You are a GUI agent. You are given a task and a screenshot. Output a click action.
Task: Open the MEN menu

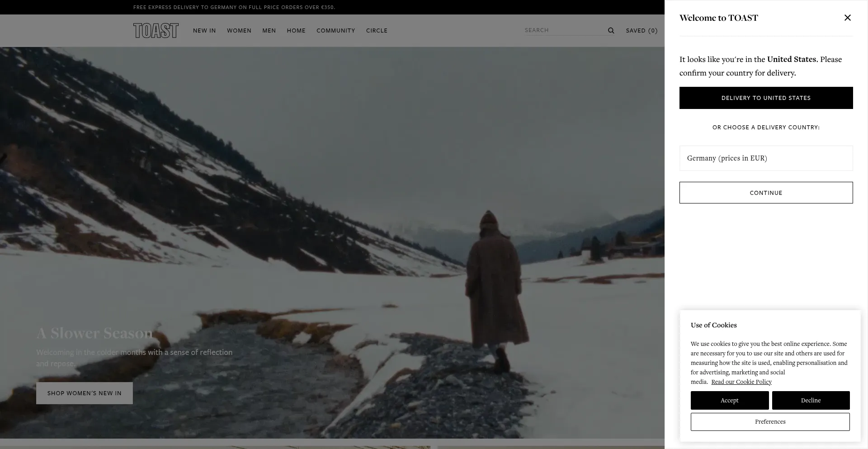point(269,31)
